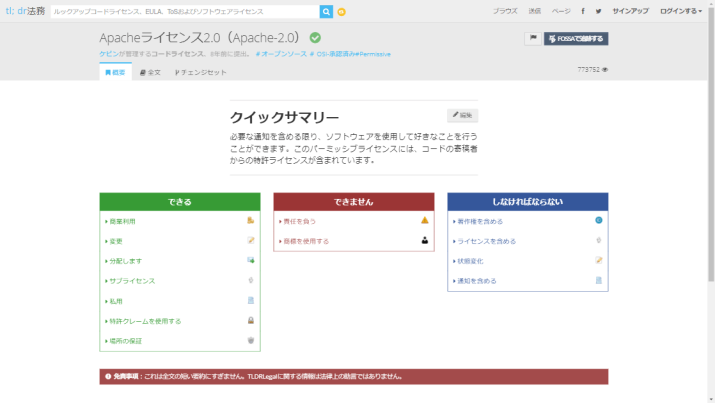Switch to the チェンジセット tab
This screenshot has width=715, height=403.
200,73
